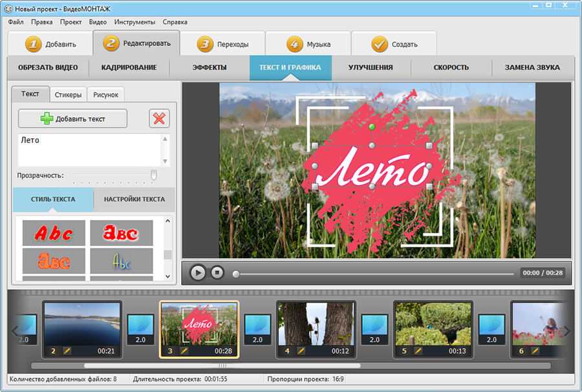The width and height of the screenshot is (582, 392).
Task: Click the transition icon after clip 4
Action: point(374,329)
